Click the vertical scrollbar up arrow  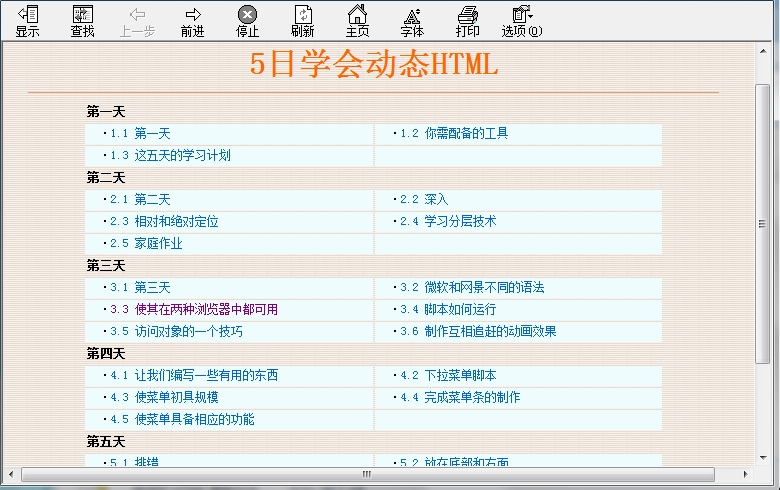click(x=763, y=51)
